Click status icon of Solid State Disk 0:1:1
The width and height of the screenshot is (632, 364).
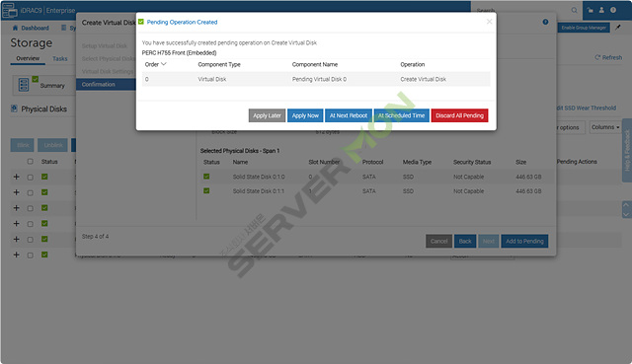206,190
